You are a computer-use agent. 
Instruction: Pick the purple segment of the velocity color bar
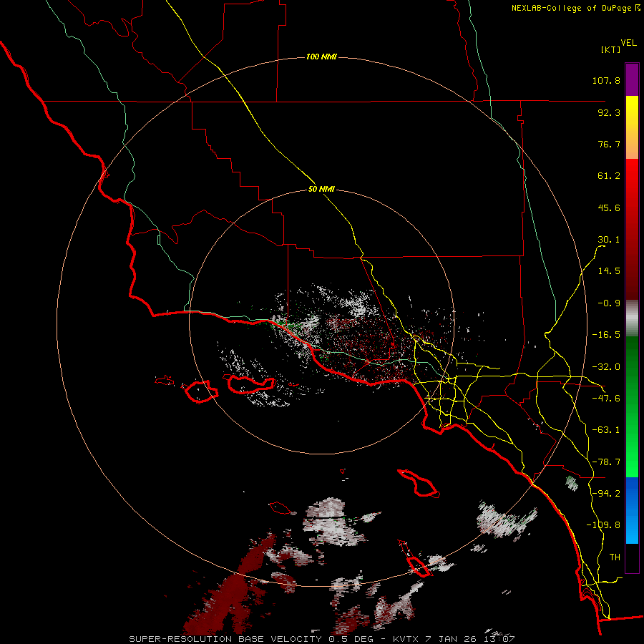632,79
